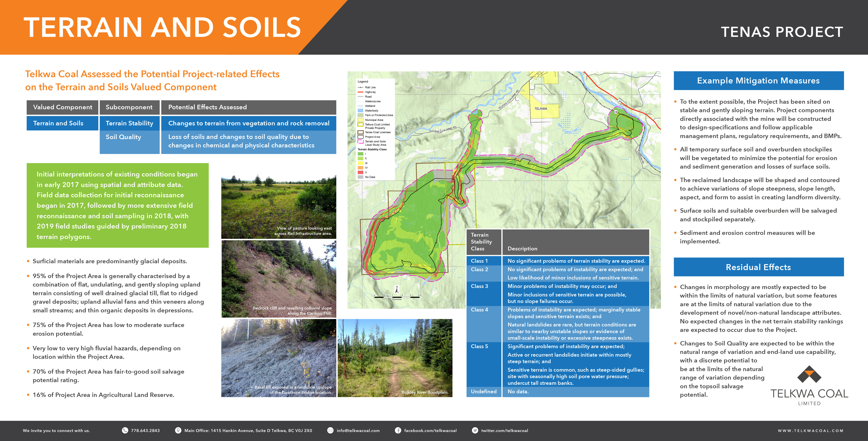
Task: Click the No Data grey legend swatch
Action: pos(360,177)
